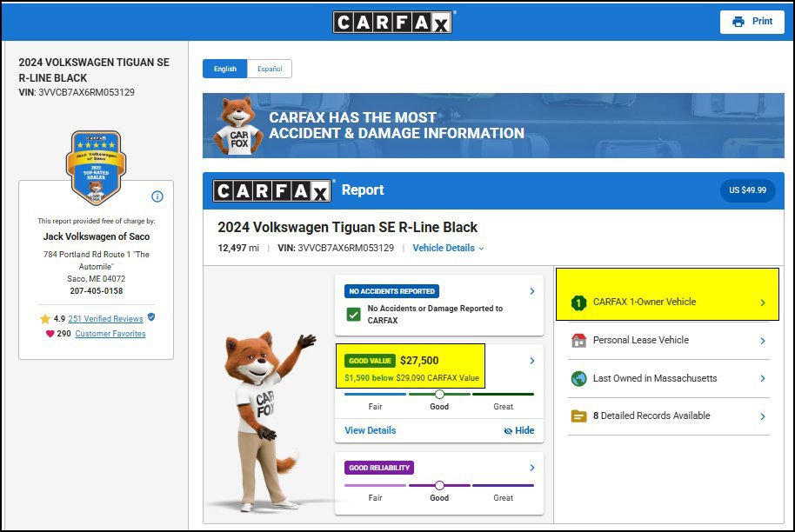Image resolution: width=795 pixels, height=532 pixels.
Task: Click the Good Value green badge
Action: click(371, 361)
